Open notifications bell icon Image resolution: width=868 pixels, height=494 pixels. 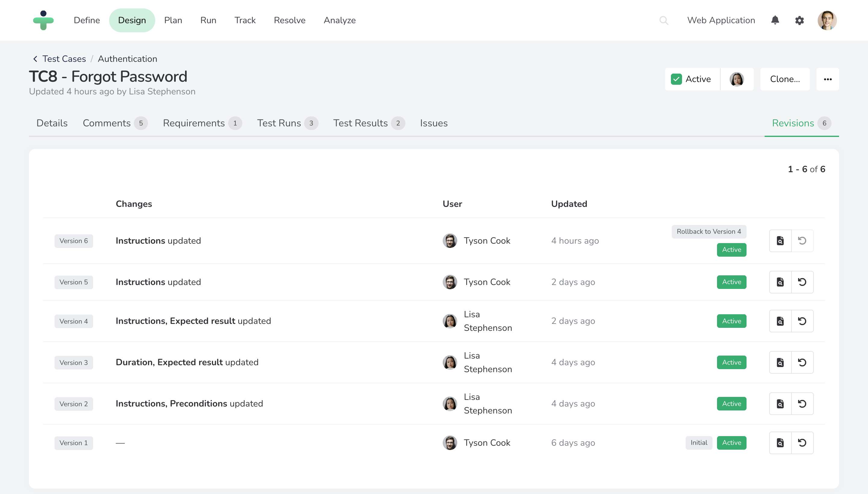(775, 21)
